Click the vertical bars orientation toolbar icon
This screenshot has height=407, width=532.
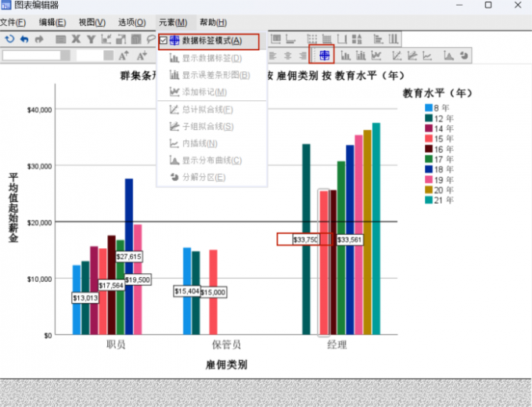tap(394, 39)
